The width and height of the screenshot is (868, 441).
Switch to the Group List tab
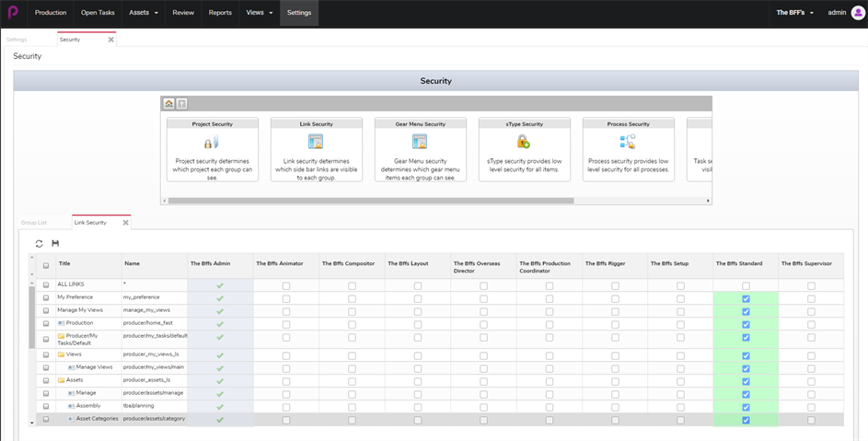tap(34, 223)
